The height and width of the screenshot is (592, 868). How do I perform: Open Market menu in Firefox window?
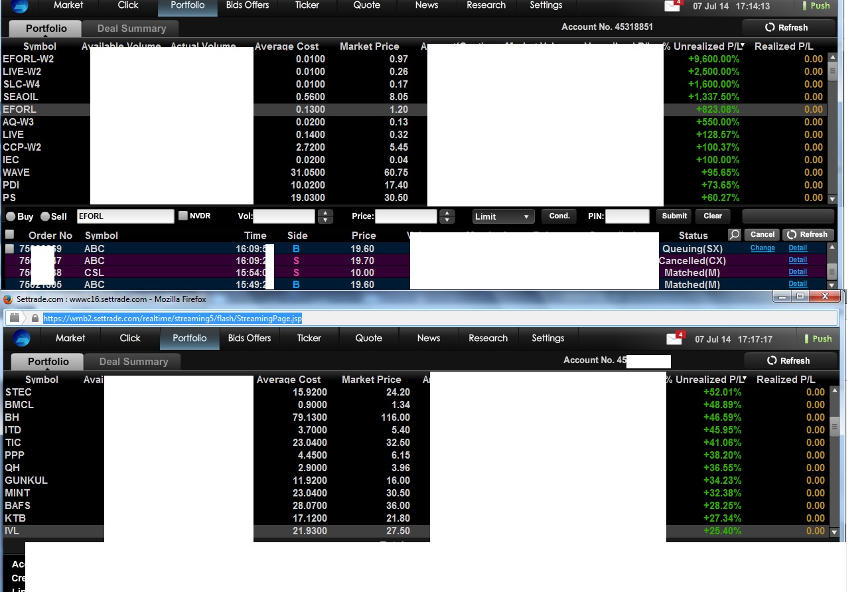[70, 338]
